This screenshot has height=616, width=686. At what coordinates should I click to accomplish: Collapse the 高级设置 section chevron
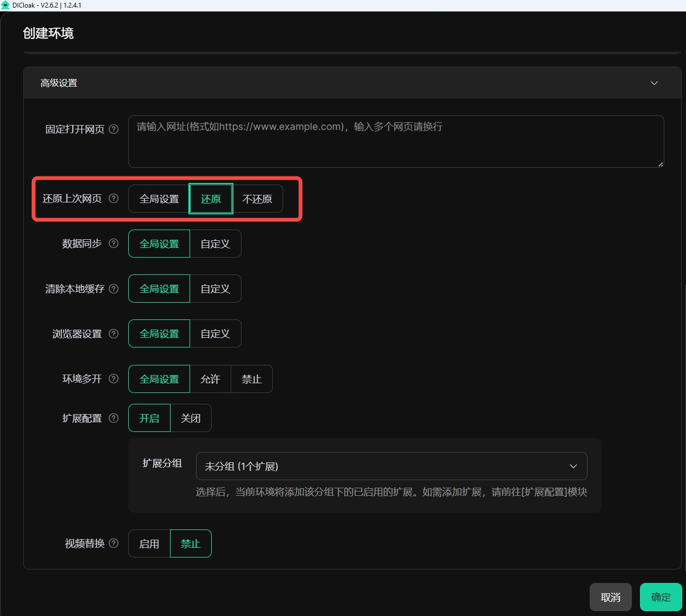(654, 83)
